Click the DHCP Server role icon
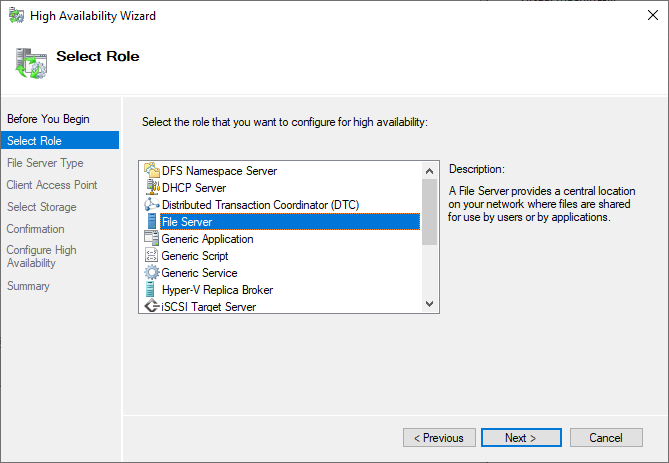The height and width of the screenshot is (463, 669). pos(152,188)
